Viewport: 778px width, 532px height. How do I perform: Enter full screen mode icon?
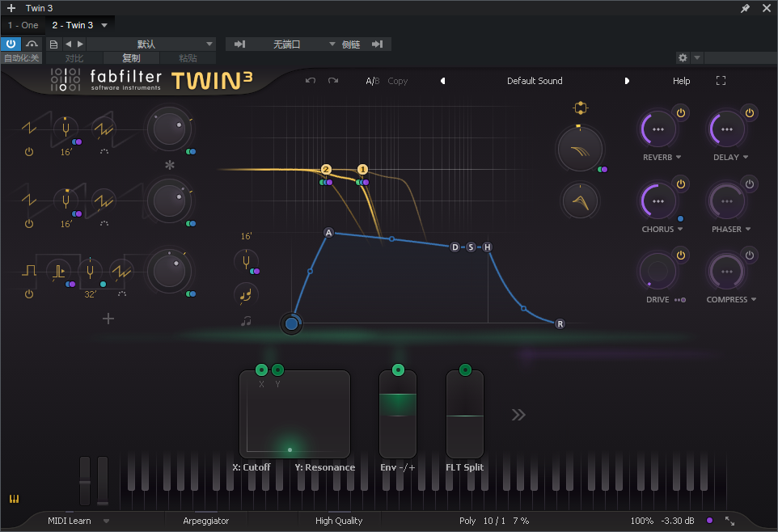tap(721, 80)
